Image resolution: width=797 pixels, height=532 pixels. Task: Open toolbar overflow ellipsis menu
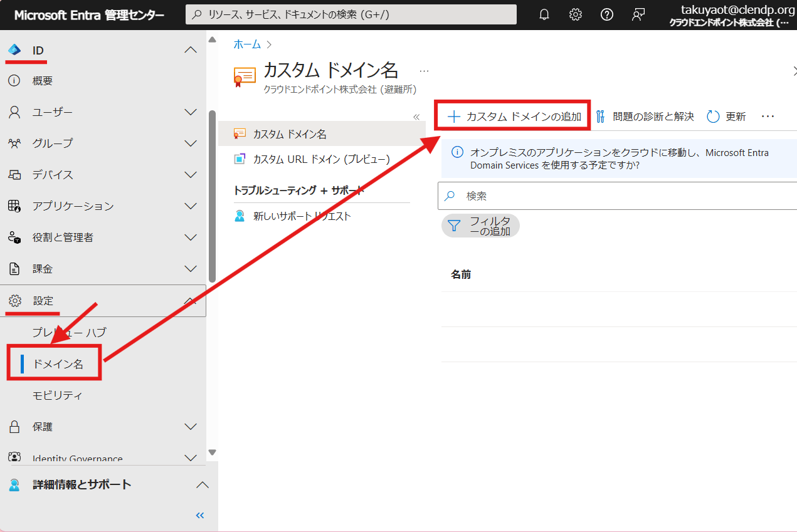coord(768,117)
